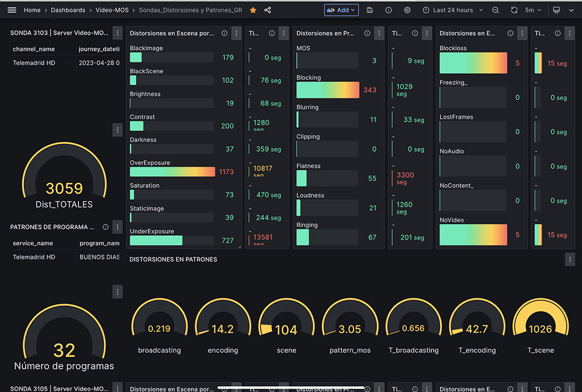Refresh the dashboard with the refresh icon

click(x=514, y=10)
